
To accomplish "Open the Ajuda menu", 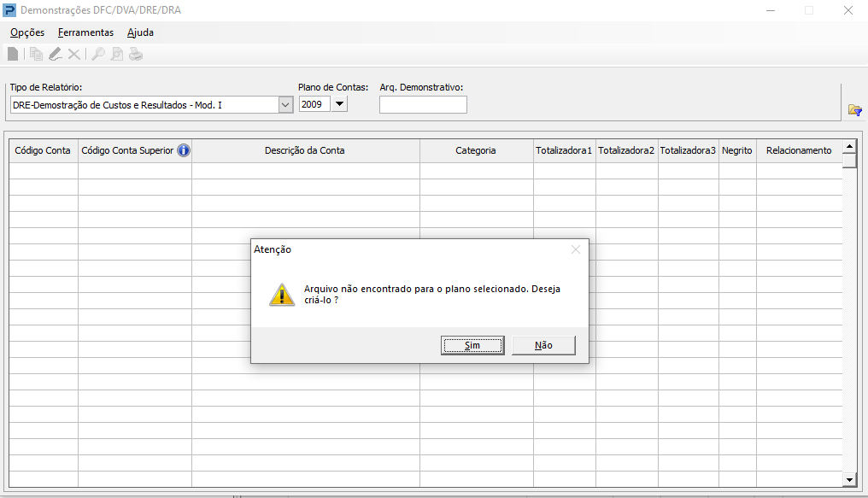I will pos(141,32).
